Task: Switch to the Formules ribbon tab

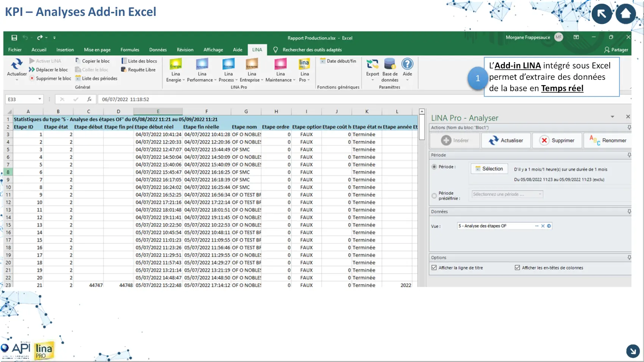Action: tap(130, 50)
